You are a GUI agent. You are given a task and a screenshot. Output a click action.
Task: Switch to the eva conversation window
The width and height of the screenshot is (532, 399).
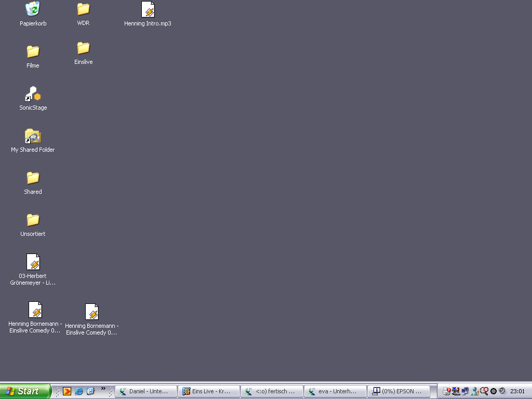coord(335,391)
